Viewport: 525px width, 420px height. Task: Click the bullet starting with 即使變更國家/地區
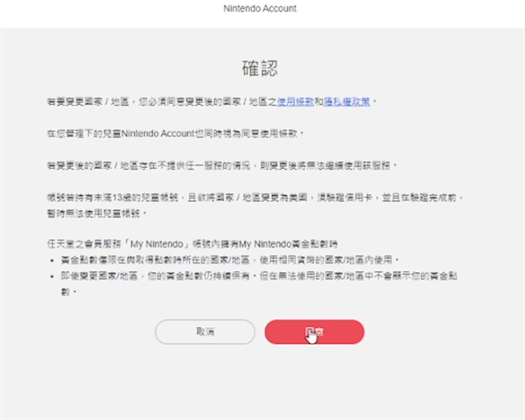(x=259, y=283)
